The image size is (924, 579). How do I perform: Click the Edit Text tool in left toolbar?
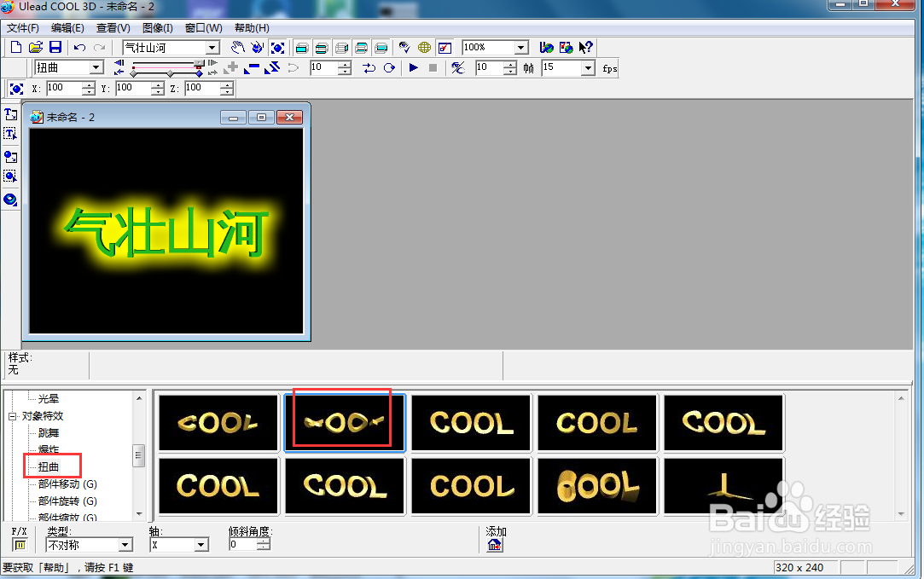tap(10, 134)
